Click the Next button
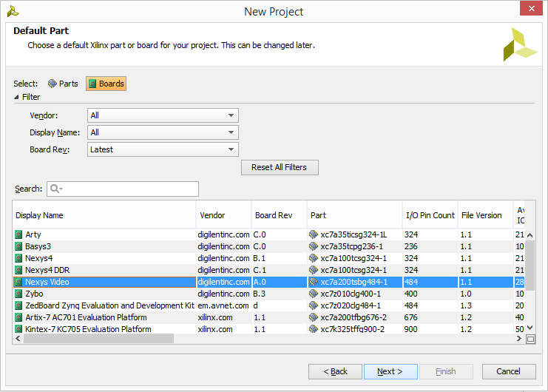The width and height of the screenshot is (548, 392). 390,371
